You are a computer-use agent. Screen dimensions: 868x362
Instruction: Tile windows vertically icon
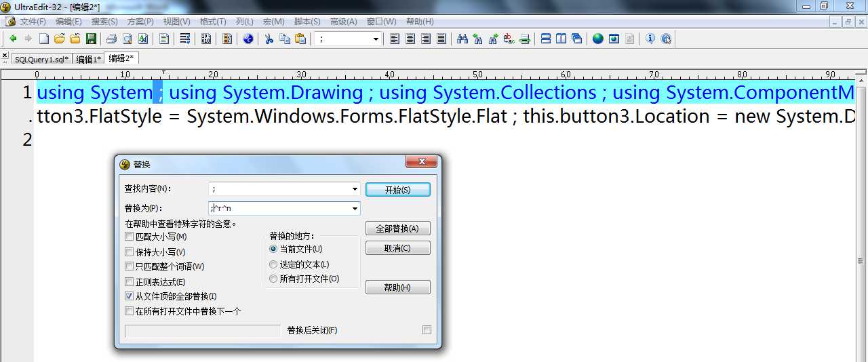click(561, 39)
